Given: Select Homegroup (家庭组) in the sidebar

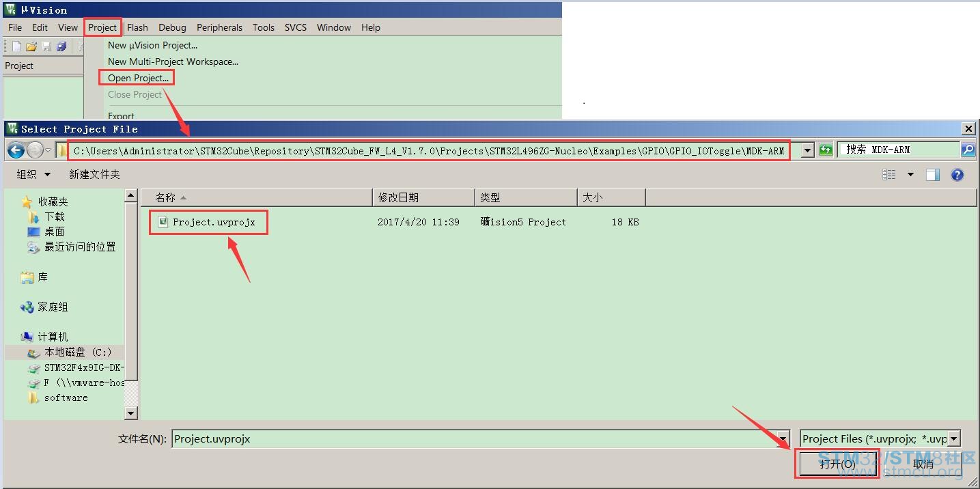Looking at the screenshot, I should pos(44,307).
